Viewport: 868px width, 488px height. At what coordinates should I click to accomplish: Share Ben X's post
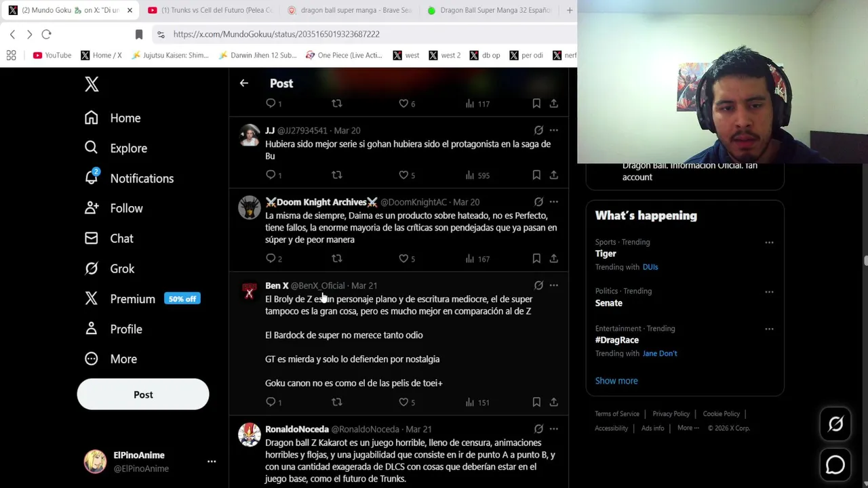pos(554,402)
